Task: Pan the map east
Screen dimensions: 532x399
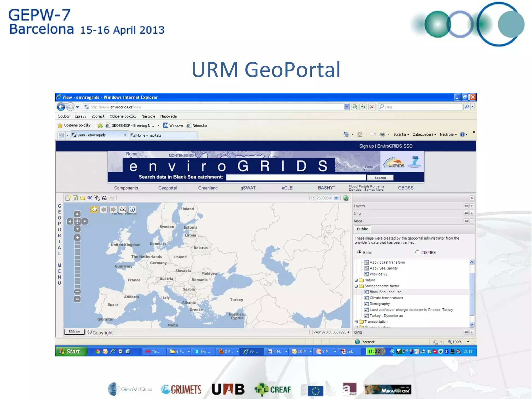Action: [85, 221]
